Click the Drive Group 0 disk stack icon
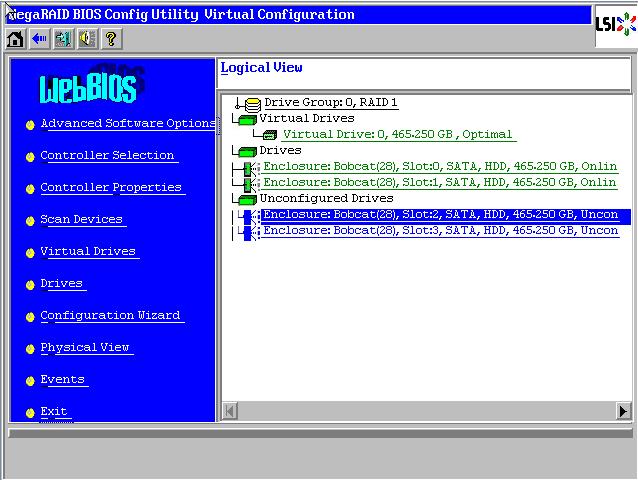Screen dimensions: 638x480 (253, 105)
